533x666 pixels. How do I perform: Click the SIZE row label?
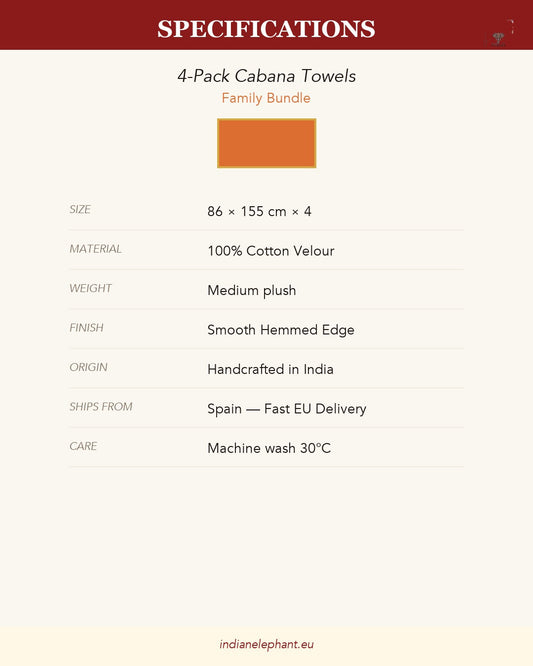pos(80,209)
